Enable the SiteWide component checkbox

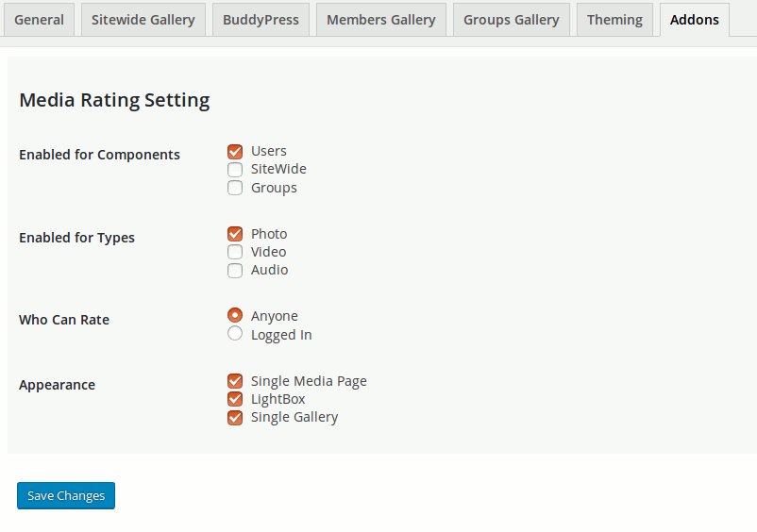235,169
